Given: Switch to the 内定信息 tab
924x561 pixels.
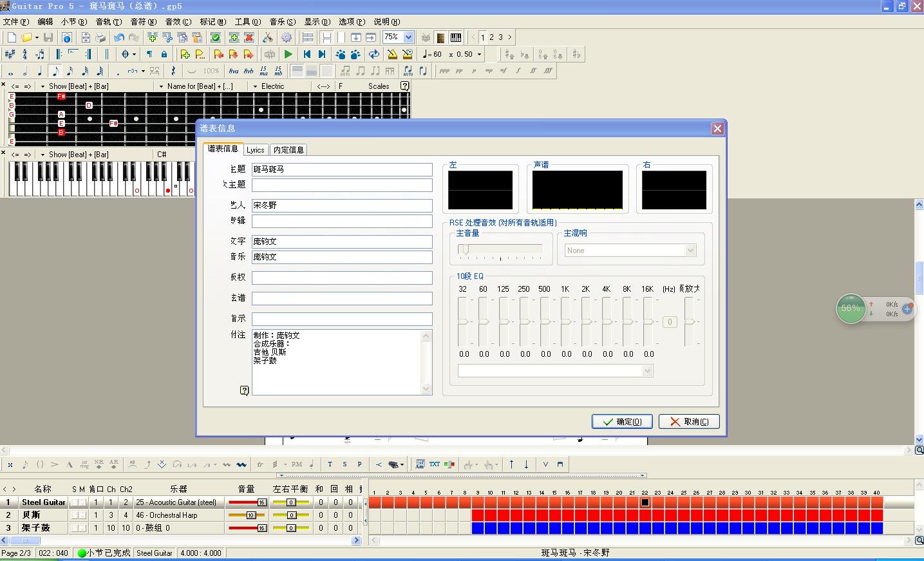Looking at the screenshot, I should click(288, 150).
